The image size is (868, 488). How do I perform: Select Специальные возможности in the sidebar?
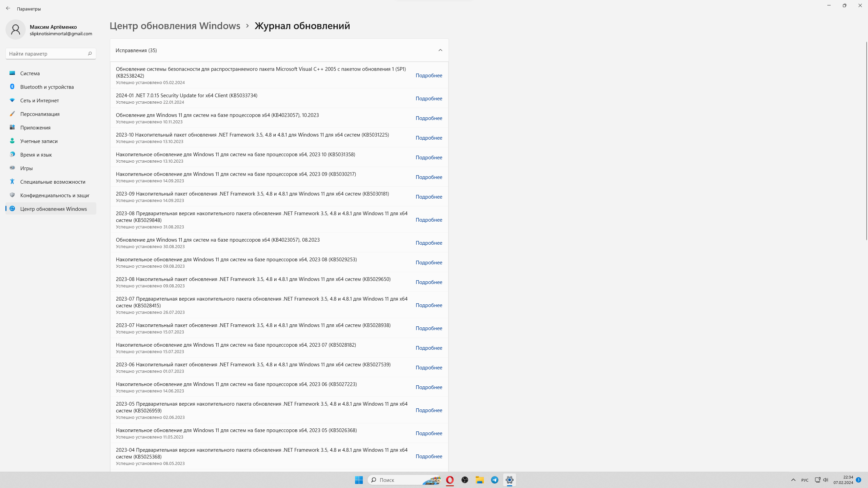(51, 182)
